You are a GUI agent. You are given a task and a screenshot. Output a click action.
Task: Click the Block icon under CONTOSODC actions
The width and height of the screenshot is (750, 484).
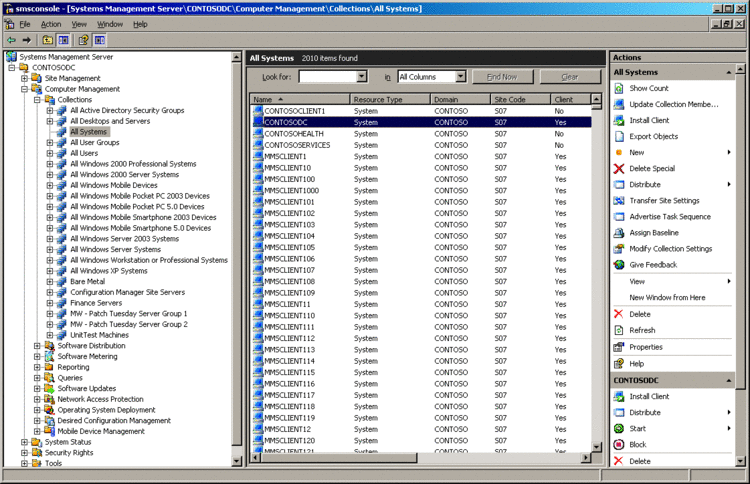[x=620, y=444]
